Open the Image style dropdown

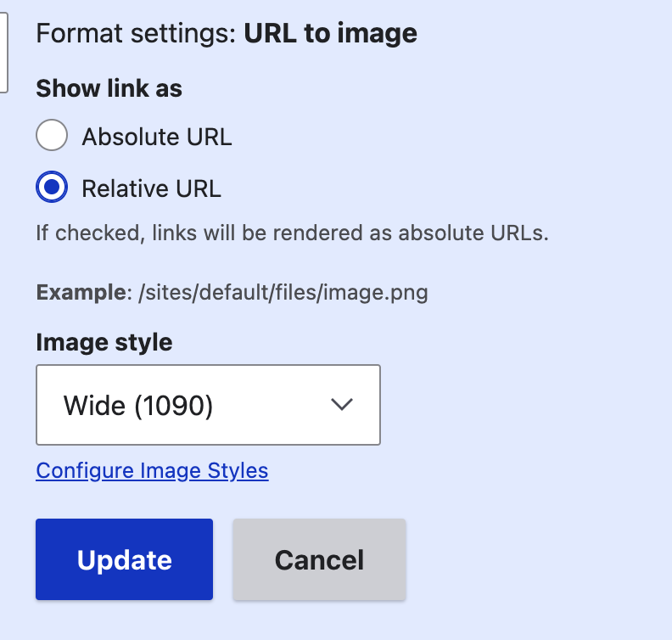coord(208,405)
